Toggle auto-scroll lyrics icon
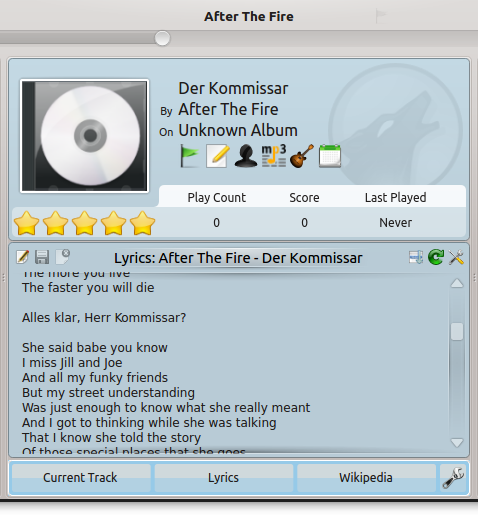Image resolution: width=478 pixels, height=516 pixels. [x=416, y=257]
